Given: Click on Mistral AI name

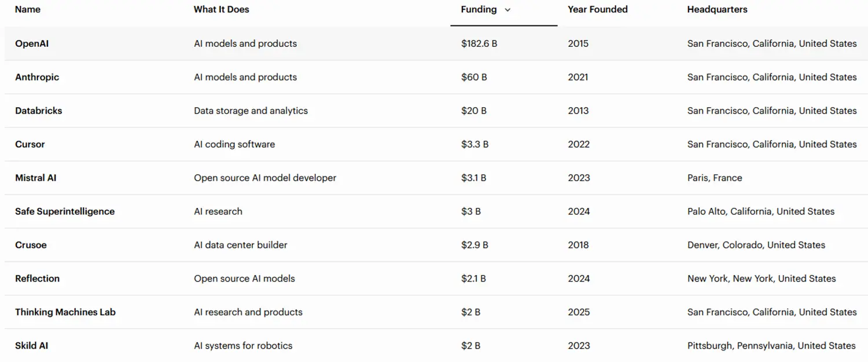Looking at the screenshot, I should click(36, 178).
